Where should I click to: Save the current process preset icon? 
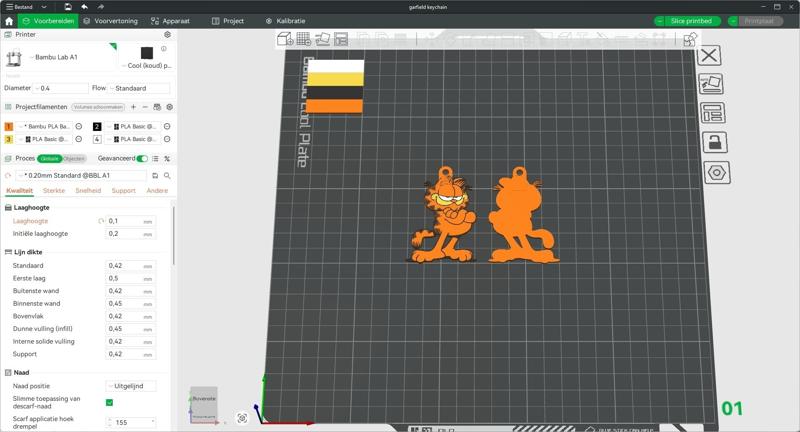(155, 175)
